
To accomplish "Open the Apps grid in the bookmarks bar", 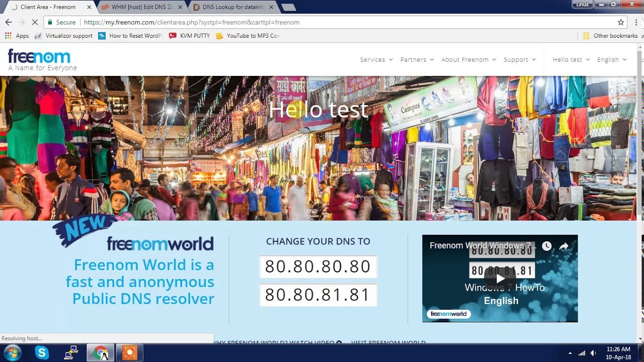I will tap(17, 36).
